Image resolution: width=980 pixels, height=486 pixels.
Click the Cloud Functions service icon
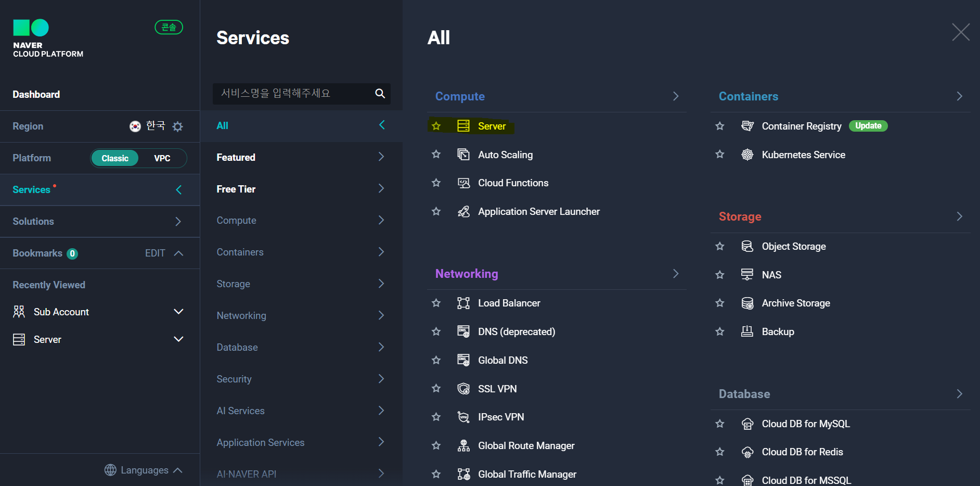click(x=463, y=183)
